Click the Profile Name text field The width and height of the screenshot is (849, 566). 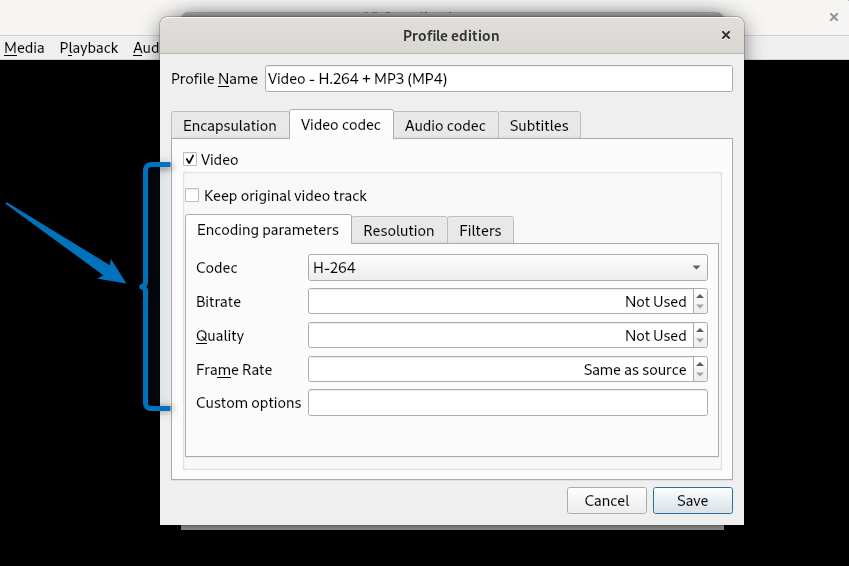pyautogui.click(x=498, y=79)
